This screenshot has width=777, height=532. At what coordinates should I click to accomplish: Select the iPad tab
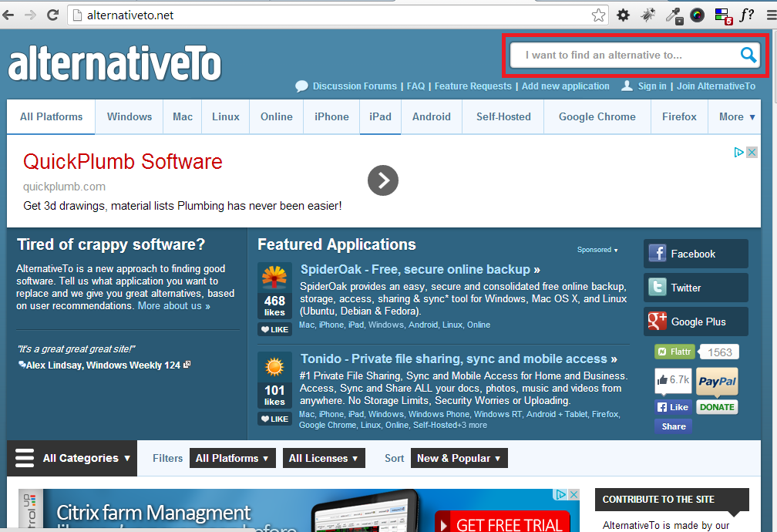point(380,117)
